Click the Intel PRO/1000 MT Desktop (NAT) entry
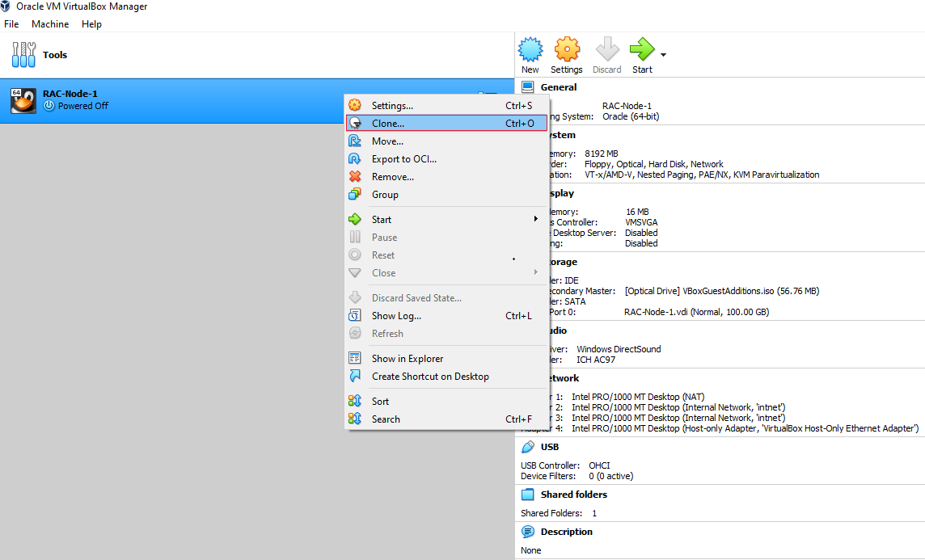This screenshot has height=560, width=925. click(x=638, y=397)
